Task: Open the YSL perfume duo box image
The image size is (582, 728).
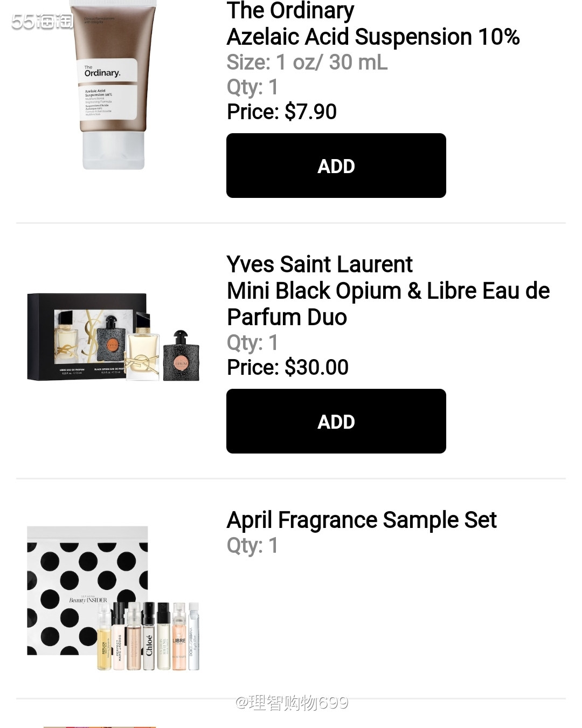Action: [86, 335]
